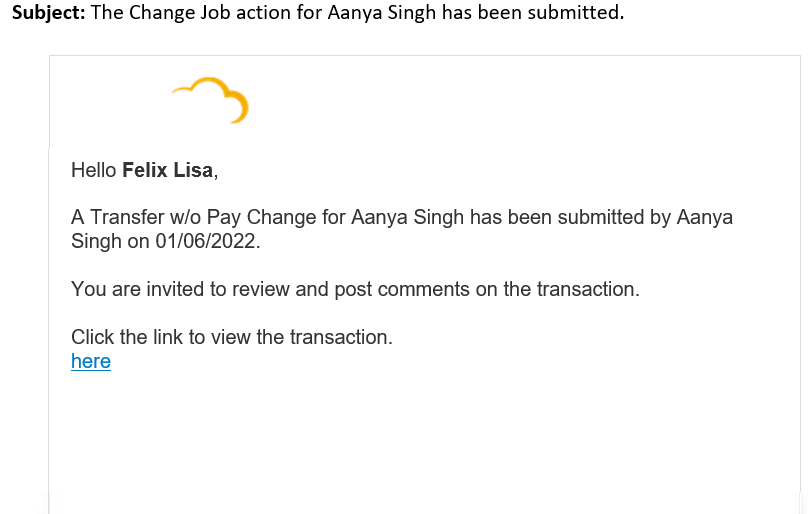Viewport: 808px width, 514px height.
Task: Click the bold recipient name 'Felix Lisa'
Action: [167, 170]
